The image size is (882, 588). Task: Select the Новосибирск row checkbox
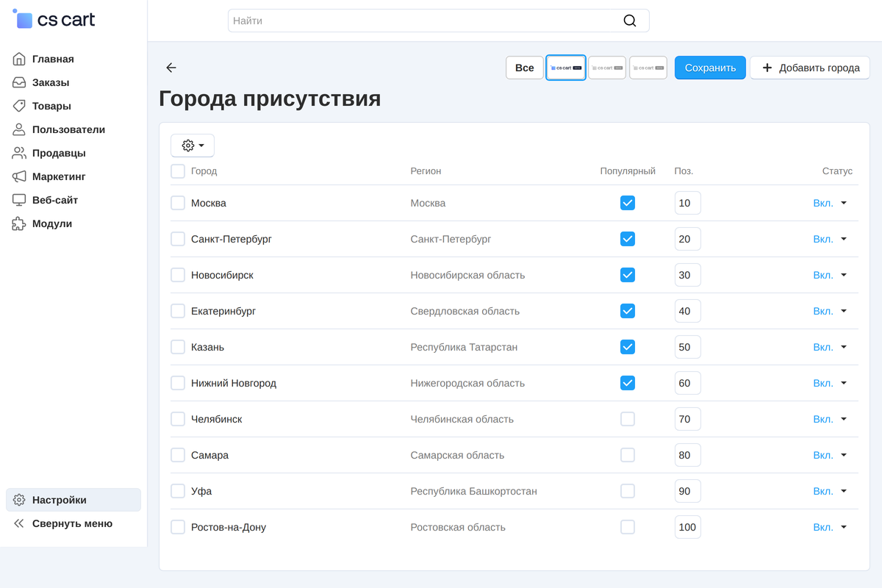(178, 275)
